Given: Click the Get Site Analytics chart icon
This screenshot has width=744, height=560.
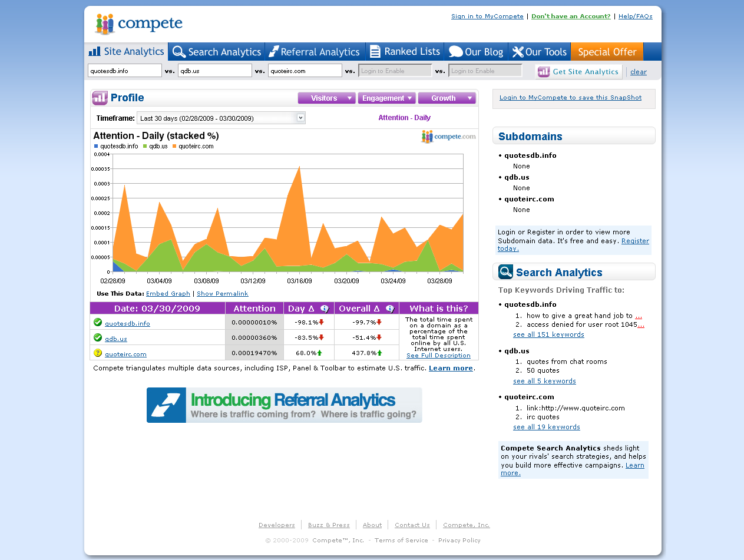Looking at the screenshot, I should (544, 72).
